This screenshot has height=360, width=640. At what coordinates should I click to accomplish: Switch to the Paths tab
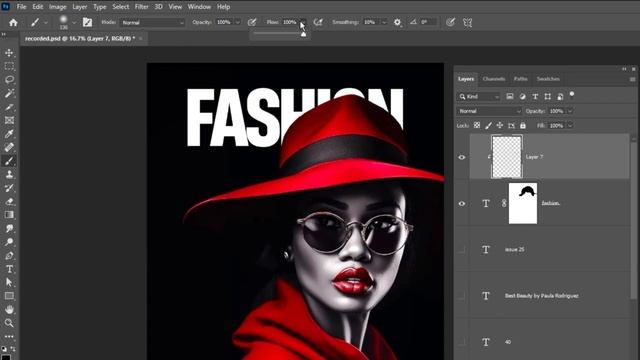[x=520, y=79]
